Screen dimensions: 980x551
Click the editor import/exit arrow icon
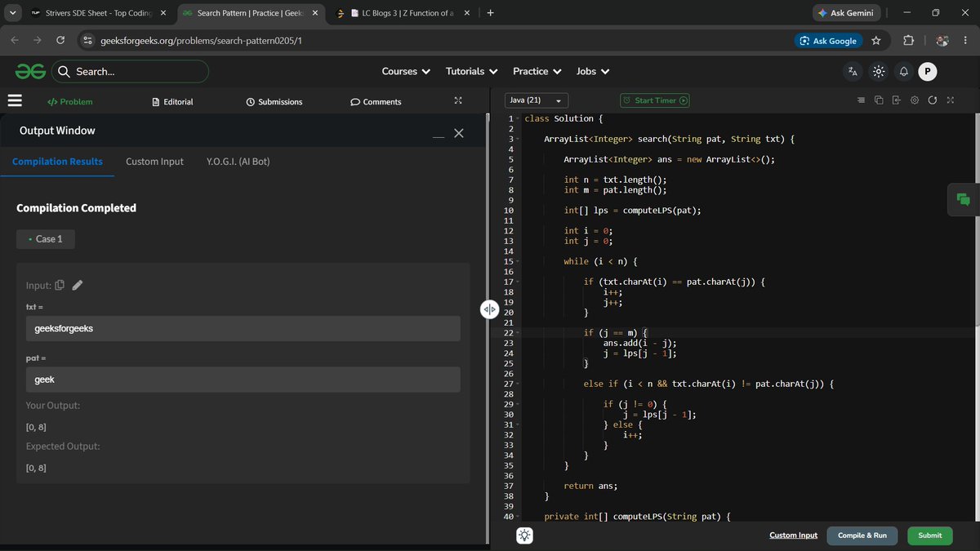(x=896, y=100)
